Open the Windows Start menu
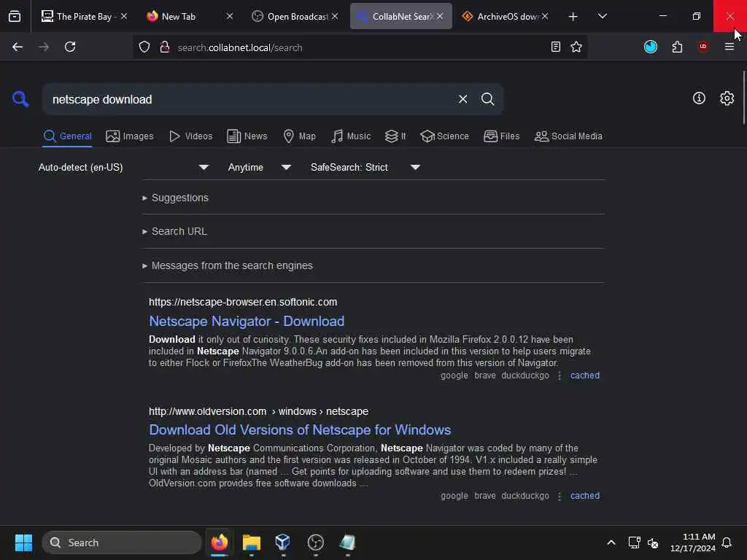Image resolution: width=747 pixels, height=560 pixels. point(23,542)
